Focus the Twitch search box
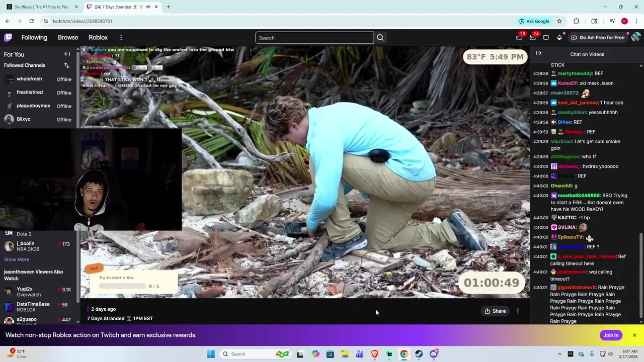Viewport: 644px width, 362px height. pos(314,38)
